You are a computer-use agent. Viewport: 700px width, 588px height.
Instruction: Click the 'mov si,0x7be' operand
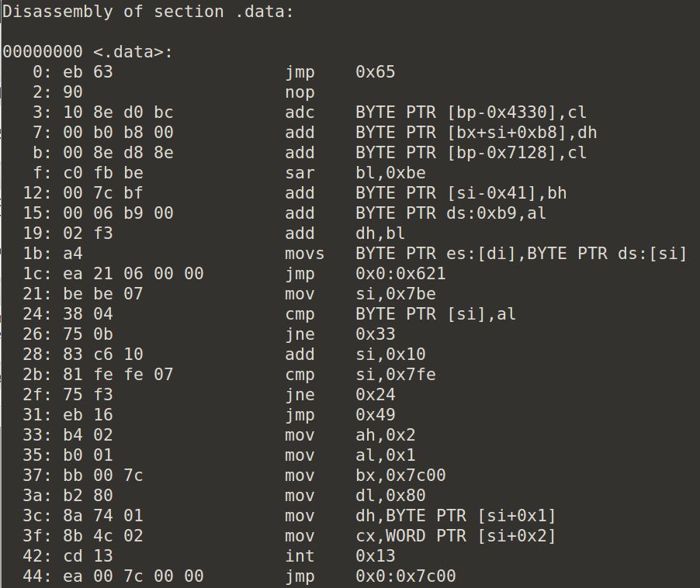(x=396, y=294)
